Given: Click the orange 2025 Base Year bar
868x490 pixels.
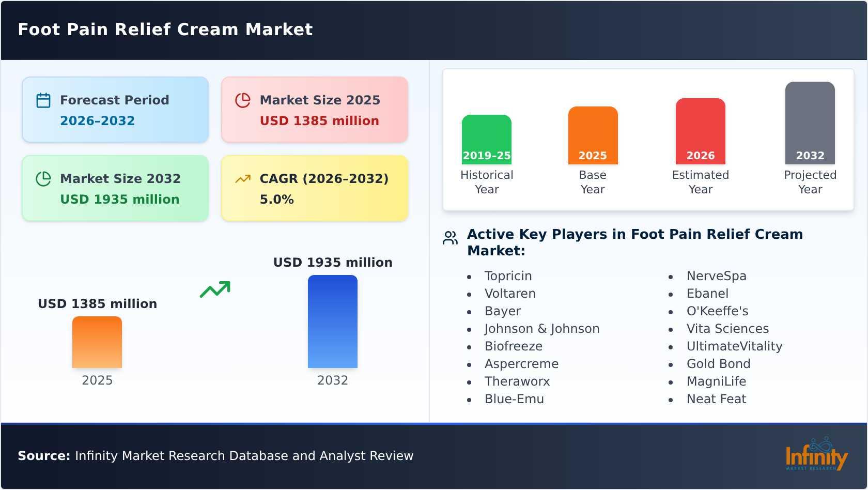Looking at the screenshot, I should 593,135.
